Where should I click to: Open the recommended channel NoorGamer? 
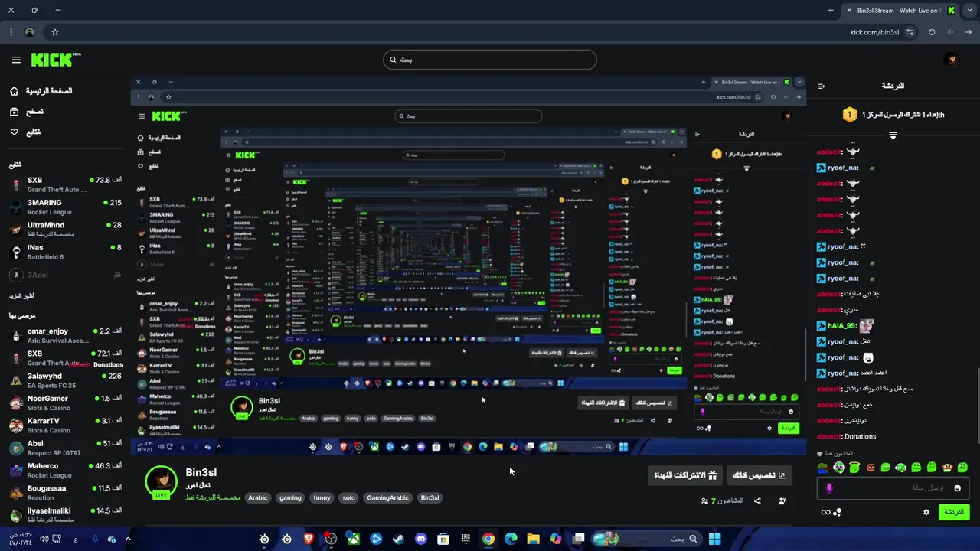66,403
